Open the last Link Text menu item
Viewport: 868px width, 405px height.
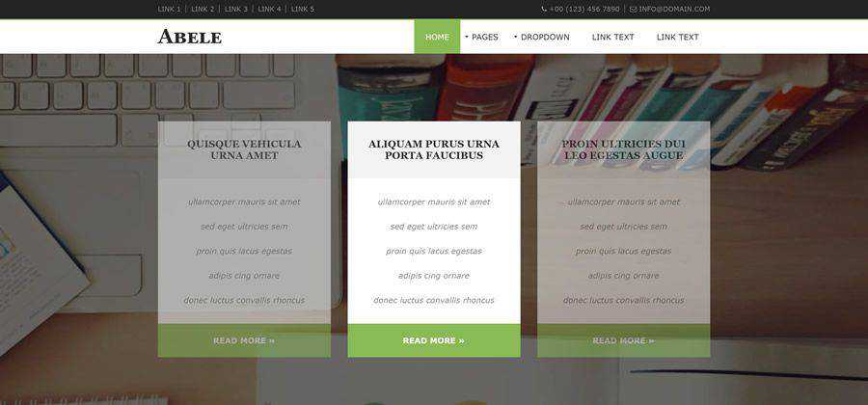coord(678,37)
